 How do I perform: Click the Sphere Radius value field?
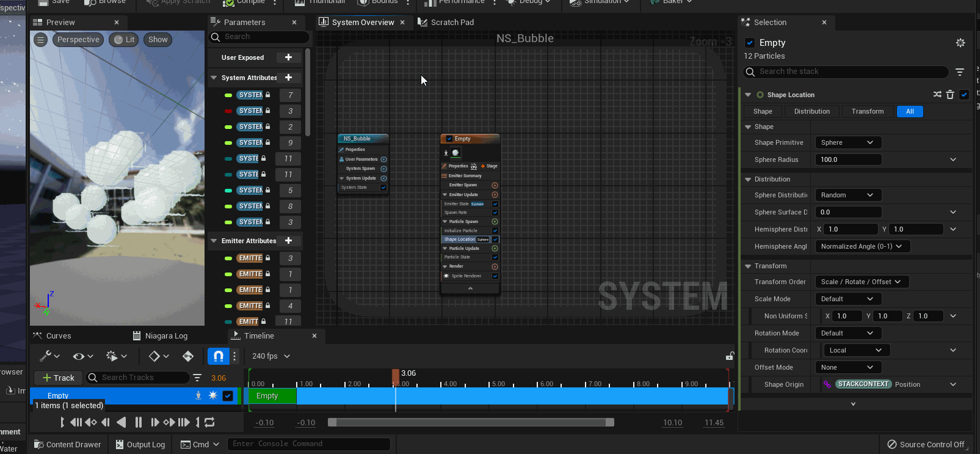click(x=848, y=159)
